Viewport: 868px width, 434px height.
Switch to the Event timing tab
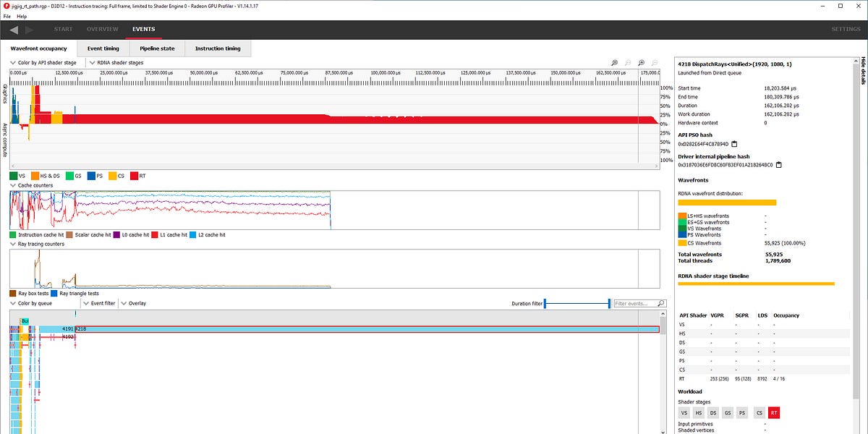pyautogui.click(x=103, y=49)
